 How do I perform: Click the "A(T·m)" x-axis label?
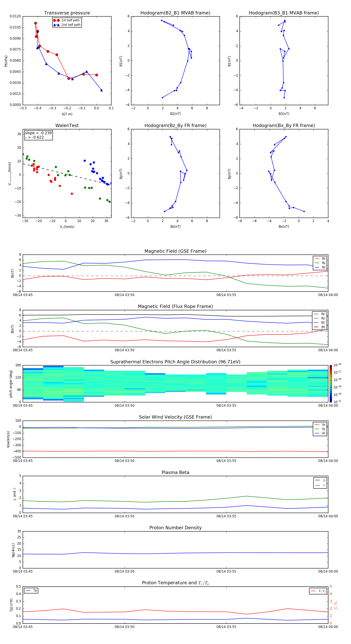click(x=67, y=114)
